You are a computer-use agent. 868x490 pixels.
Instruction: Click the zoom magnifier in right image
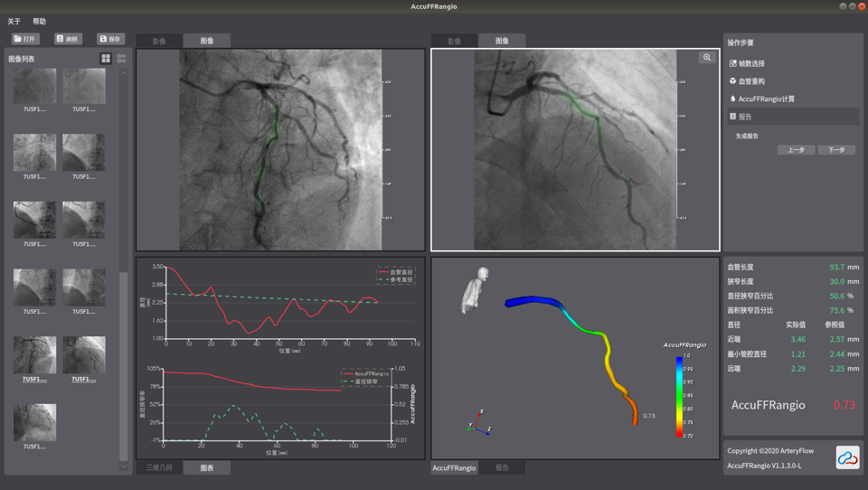click(706, 58)
